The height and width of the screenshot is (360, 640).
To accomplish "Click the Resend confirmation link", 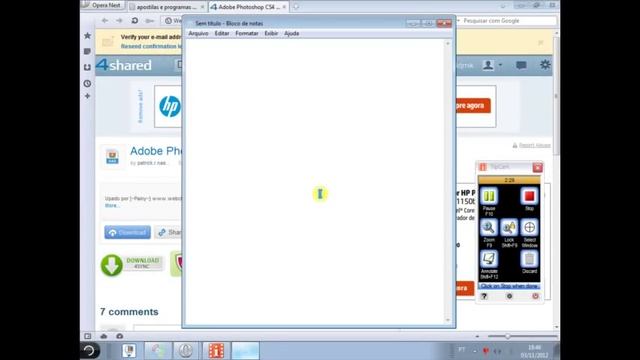I will click(x=151, y=46).
